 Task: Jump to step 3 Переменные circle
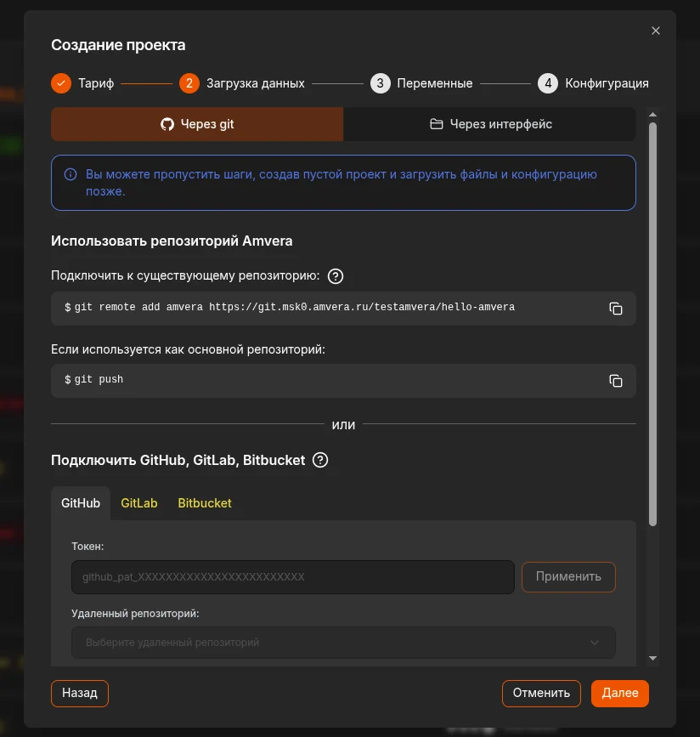point(380,83)
